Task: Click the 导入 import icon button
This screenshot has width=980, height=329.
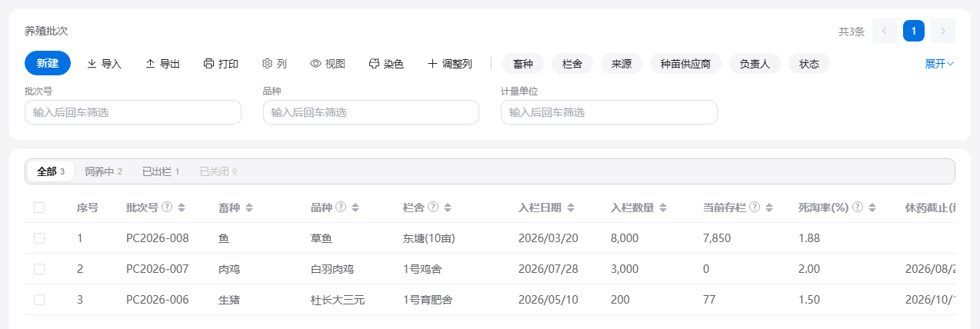Action: point(104,64)
